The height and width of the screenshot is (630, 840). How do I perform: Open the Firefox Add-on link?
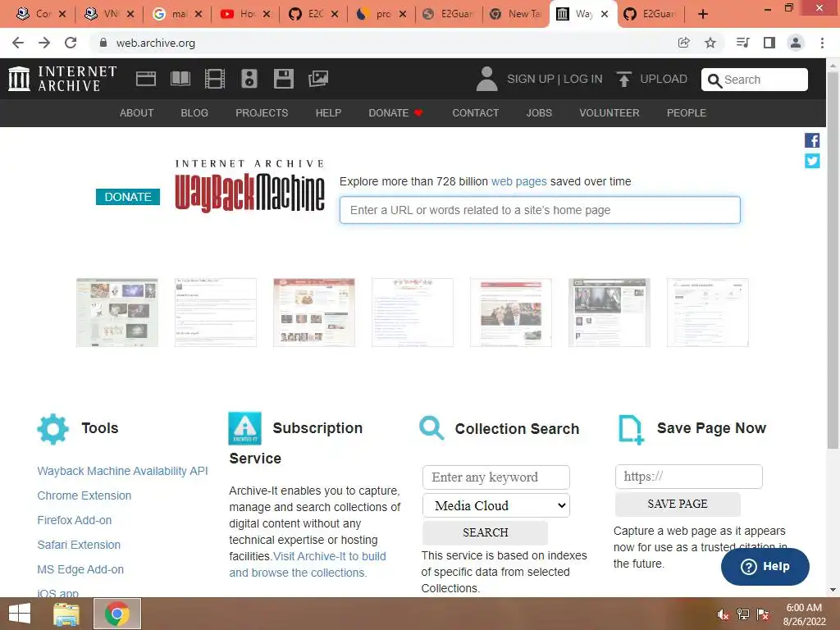coord(75,520)
